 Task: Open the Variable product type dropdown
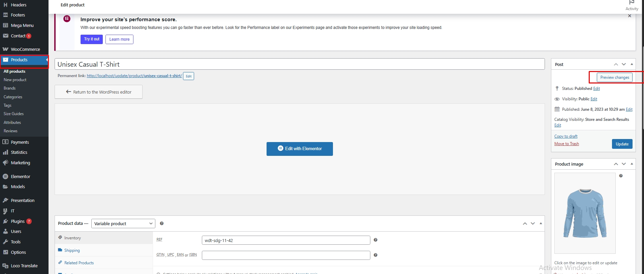[123, 224]
